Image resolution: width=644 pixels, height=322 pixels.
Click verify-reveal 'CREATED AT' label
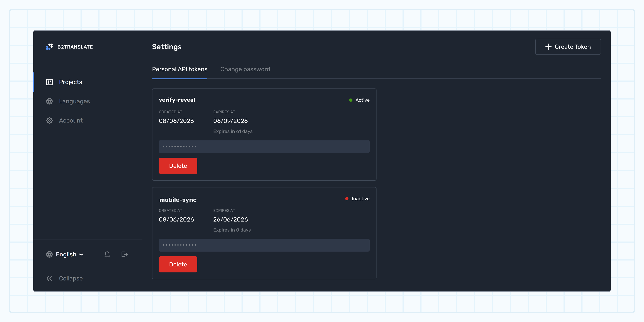(170, 112)
